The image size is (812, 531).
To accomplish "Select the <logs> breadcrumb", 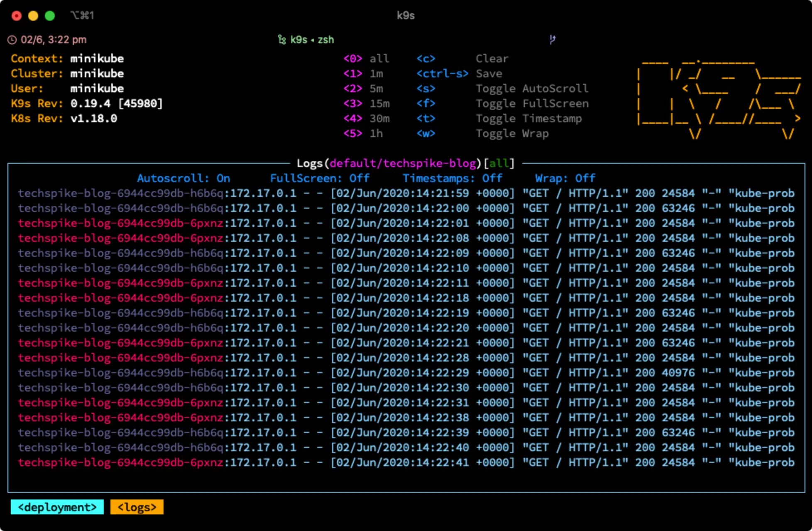I will [x=137, y=507].
